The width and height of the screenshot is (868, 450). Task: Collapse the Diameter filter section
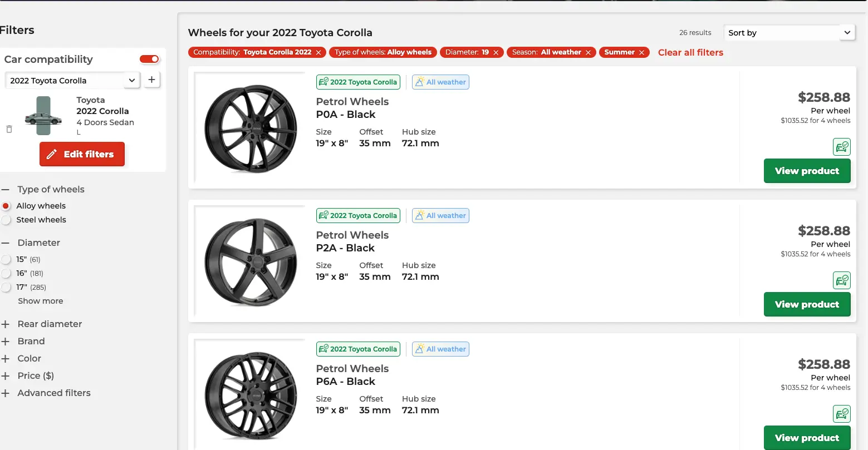[6, 243]
